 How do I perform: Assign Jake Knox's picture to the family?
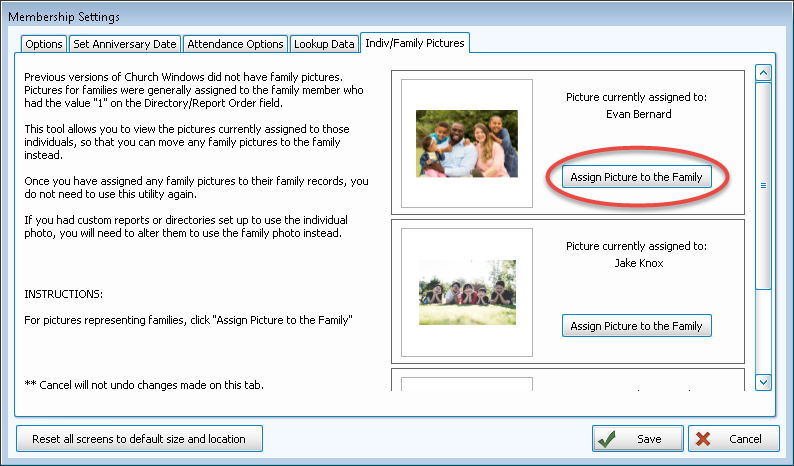pyautogui.click(x=636, y=326)
